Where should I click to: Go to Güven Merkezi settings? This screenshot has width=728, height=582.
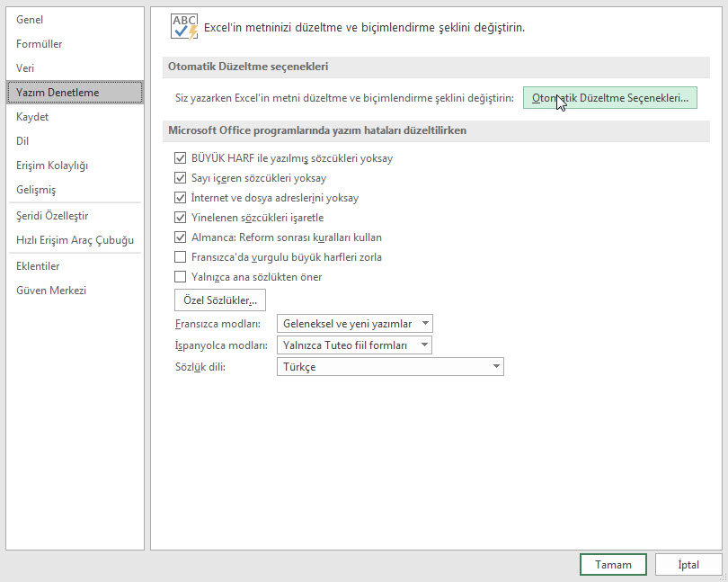(75, 290)
